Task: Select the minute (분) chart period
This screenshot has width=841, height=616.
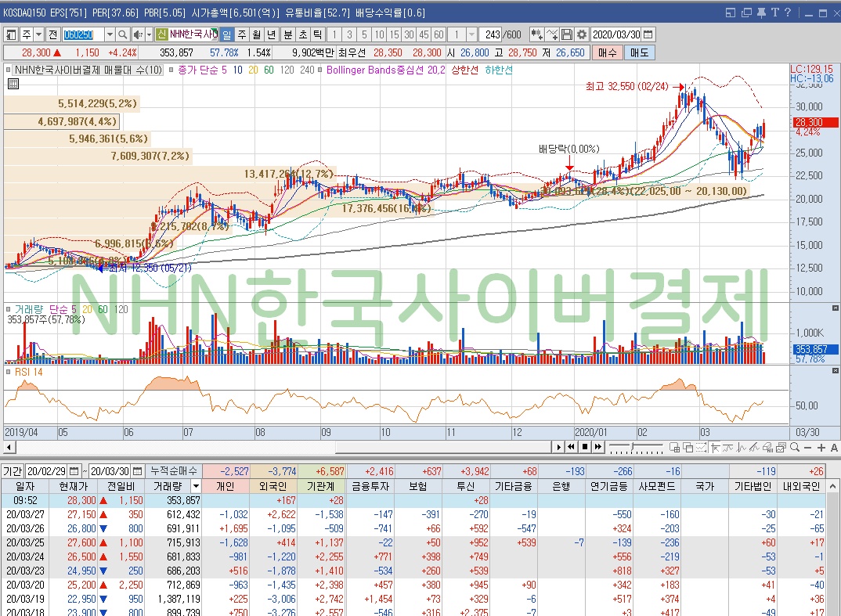Action: [x=288, y=35]
